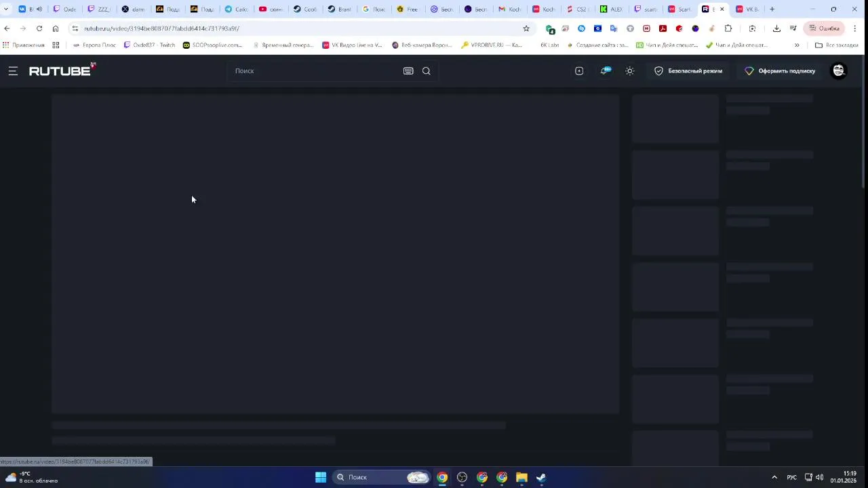Show hidden system tray icons chevron
Viewport: 868px width, 488px height.
coord(774,477)
